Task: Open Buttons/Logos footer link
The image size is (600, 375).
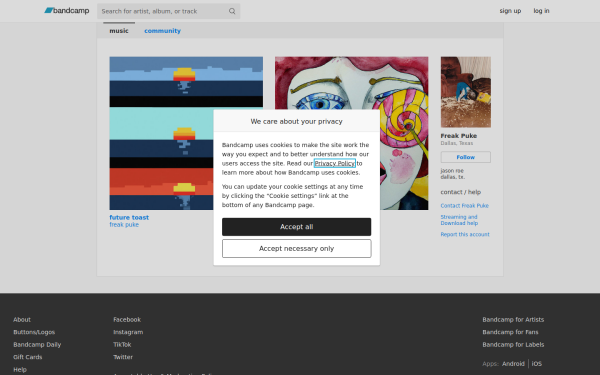Action: (34, 332)
